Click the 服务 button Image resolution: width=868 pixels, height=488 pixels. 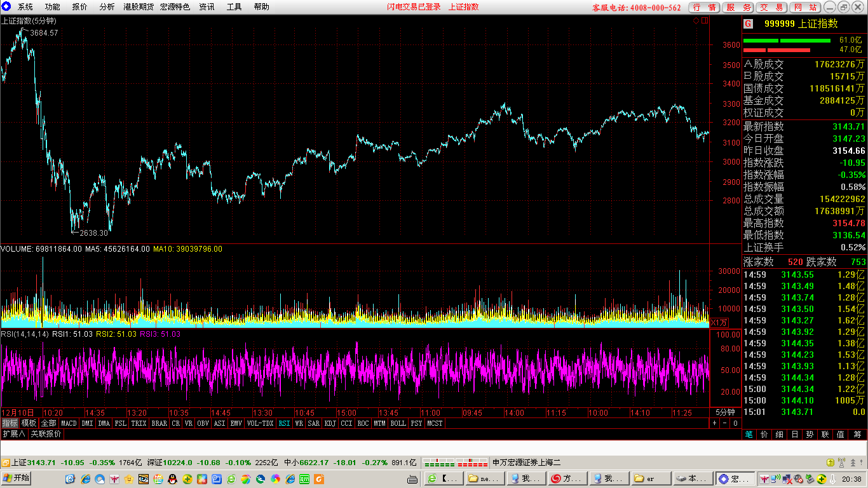point(738,7)
